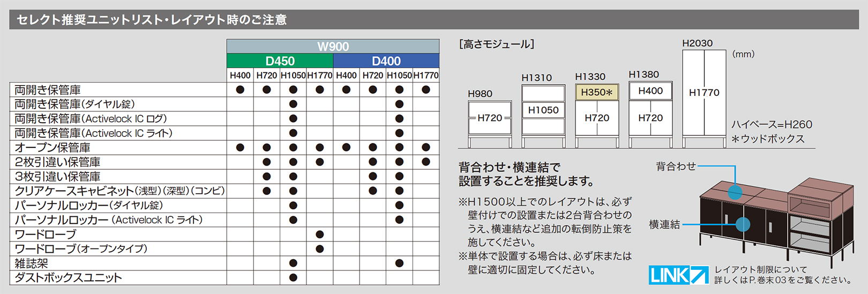
Task: Click the yellow H350 wood box
Action: pyautogui.click(x=596, y=93)
